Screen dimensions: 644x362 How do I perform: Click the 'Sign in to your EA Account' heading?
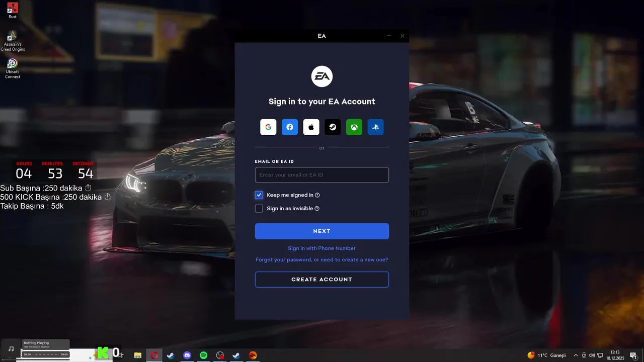pos(322,102)
